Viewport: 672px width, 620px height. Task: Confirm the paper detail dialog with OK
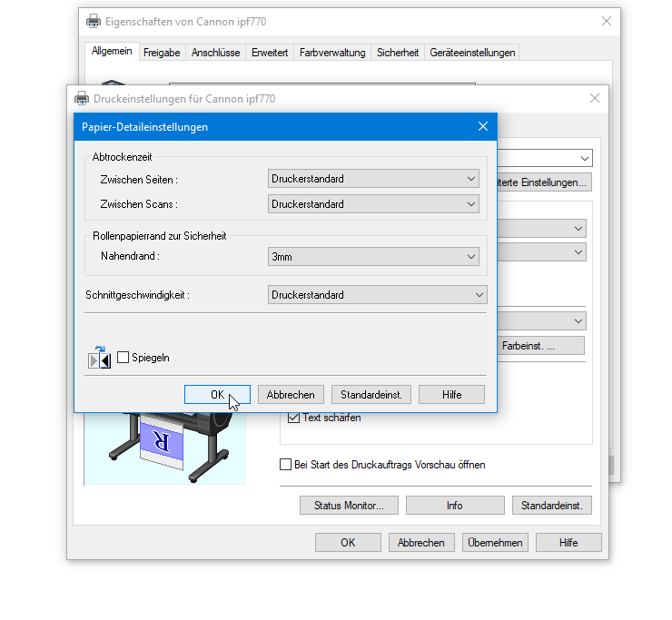[217, 395]
